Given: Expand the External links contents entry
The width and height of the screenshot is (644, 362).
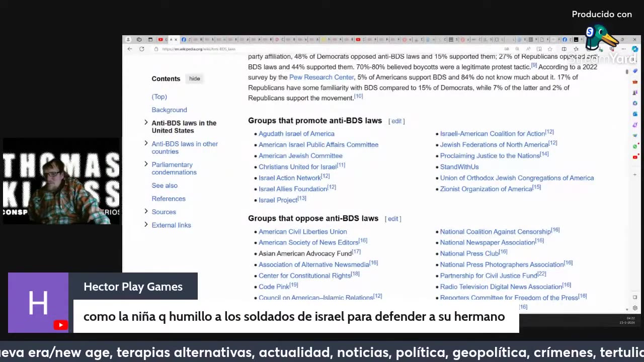Looking at the screenshot, I should tap(146, 225).
